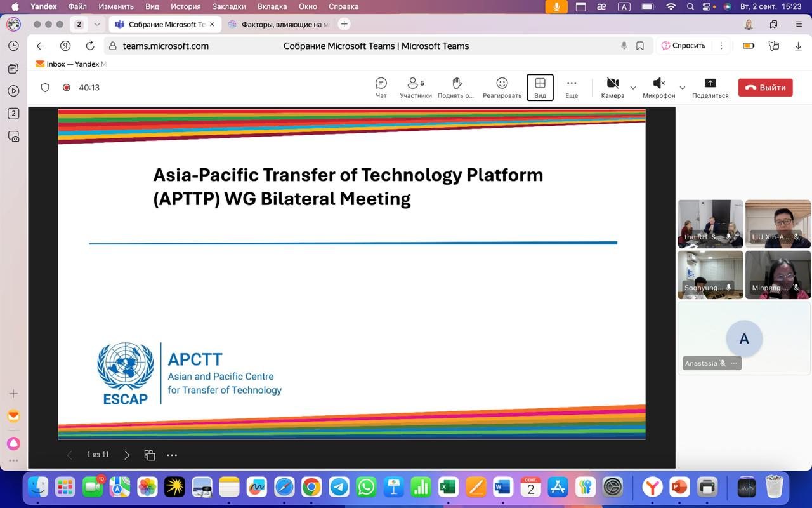
Task: Close the Собрание Microsoft Teams tab
Action: coord(213,24)
